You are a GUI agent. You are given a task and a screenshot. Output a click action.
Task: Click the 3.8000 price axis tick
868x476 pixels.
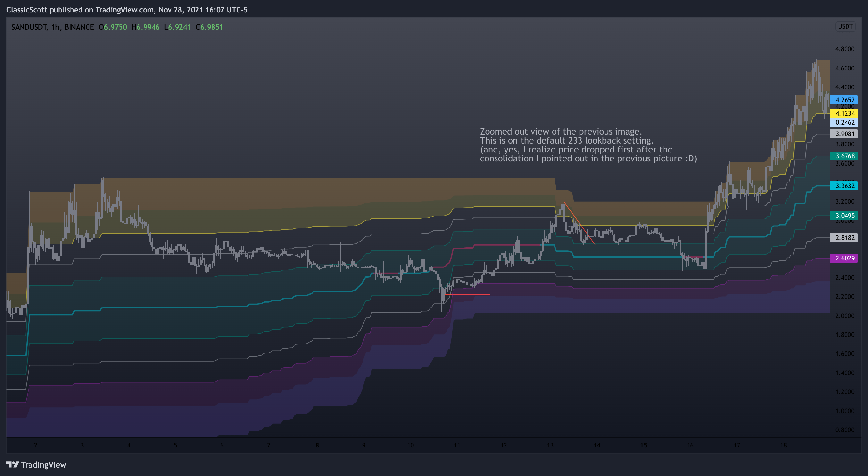[x=845, y=144]
